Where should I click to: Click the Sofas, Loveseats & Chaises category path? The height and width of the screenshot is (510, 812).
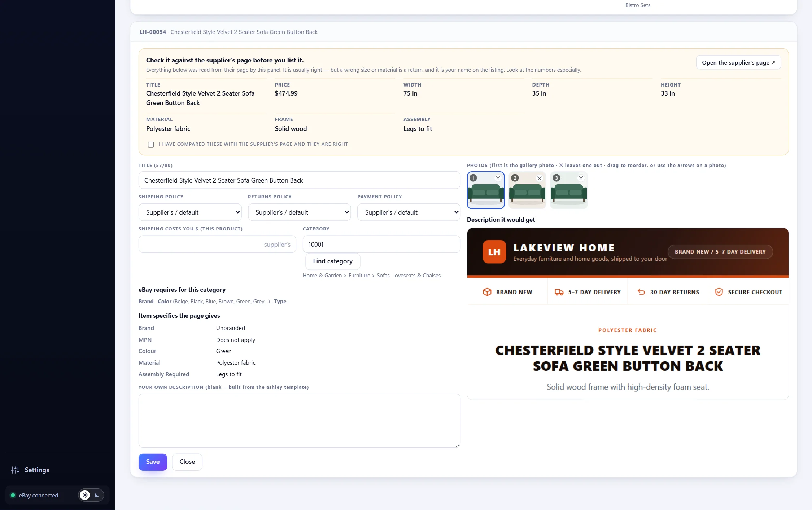click(409, 275)
